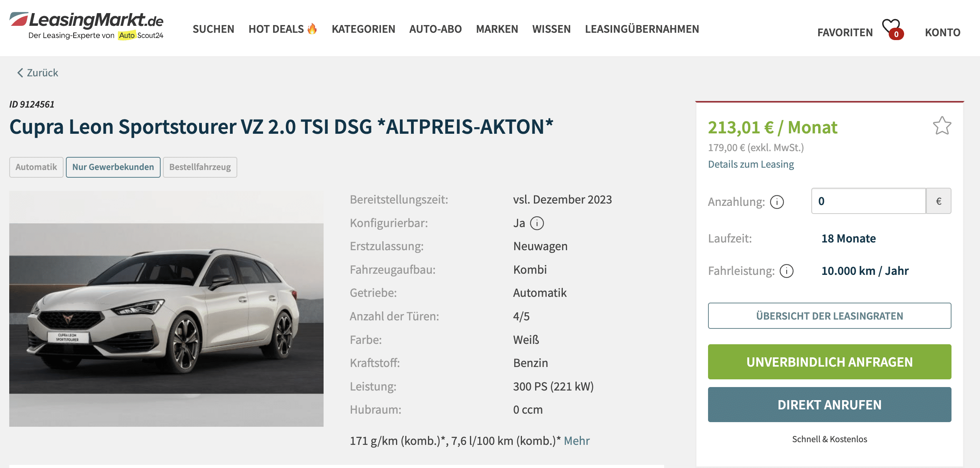Click the 179,00 € (exkl. MwSt.) text

[756, 148]
